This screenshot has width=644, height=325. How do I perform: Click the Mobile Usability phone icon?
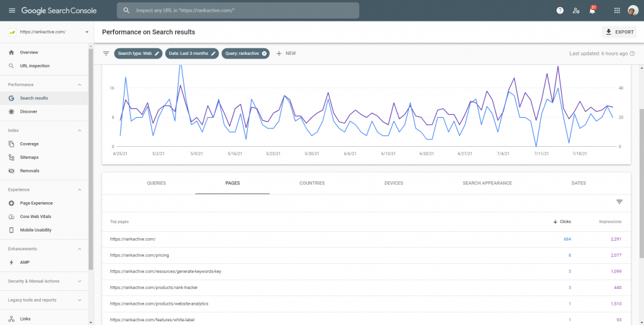(x=11, y=230)
